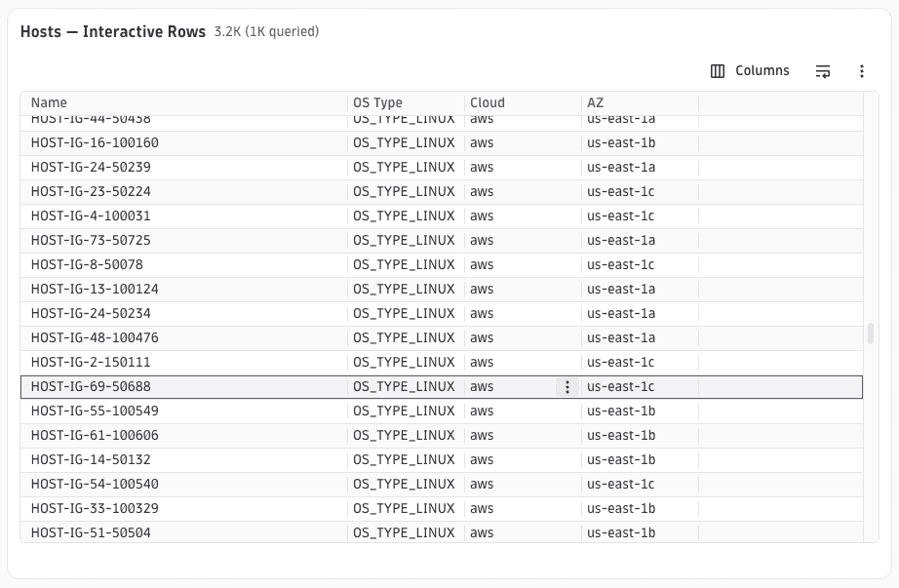This screenshot has height=588, width=899.
Task: Click the Hosts — Interactive Rows title
Action: coord(113,31)
